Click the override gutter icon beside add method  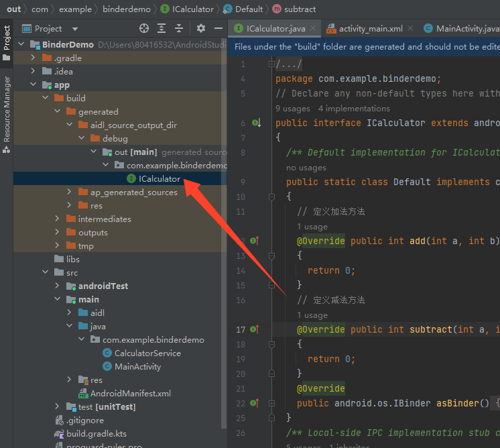click(255, 241)
